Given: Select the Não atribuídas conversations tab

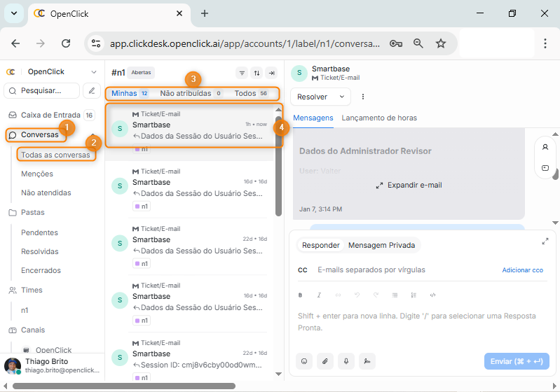Looking at the screenshot, I should tap(185, 93).
